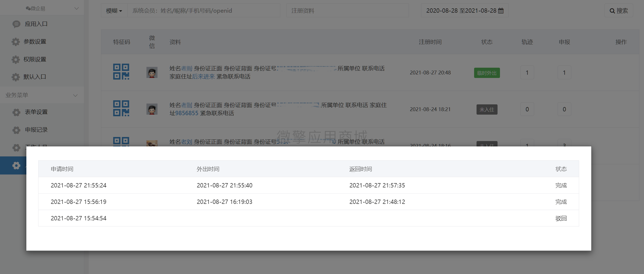Focus the 系统会员 search input
Screen dimensions: 644x274
[x=204, y=11]
